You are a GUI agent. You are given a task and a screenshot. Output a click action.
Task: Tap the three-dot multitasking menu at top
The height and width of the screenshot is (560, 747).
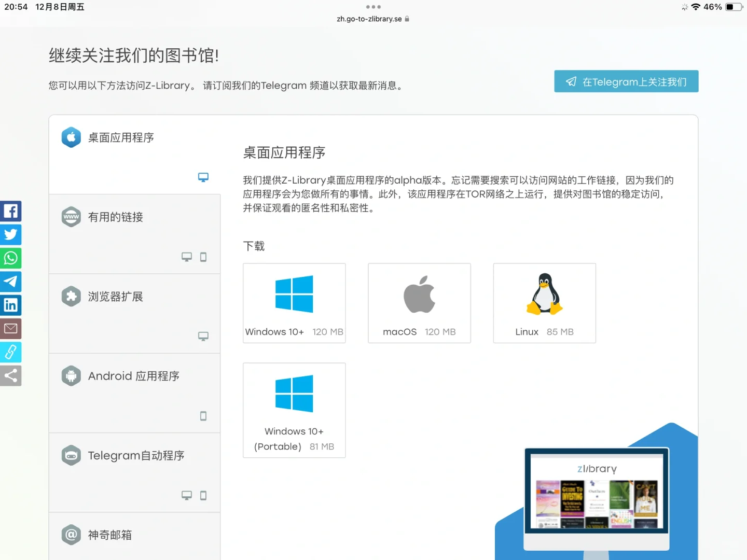[373, 7]
